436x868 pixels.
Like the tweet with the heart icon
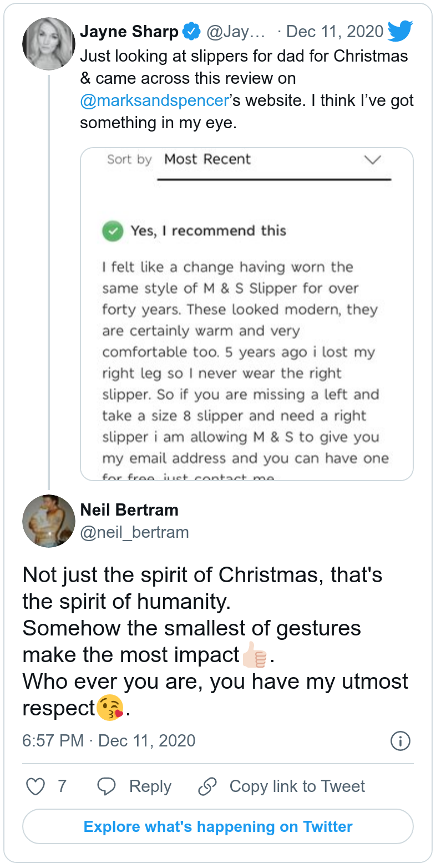pos(36,786)
